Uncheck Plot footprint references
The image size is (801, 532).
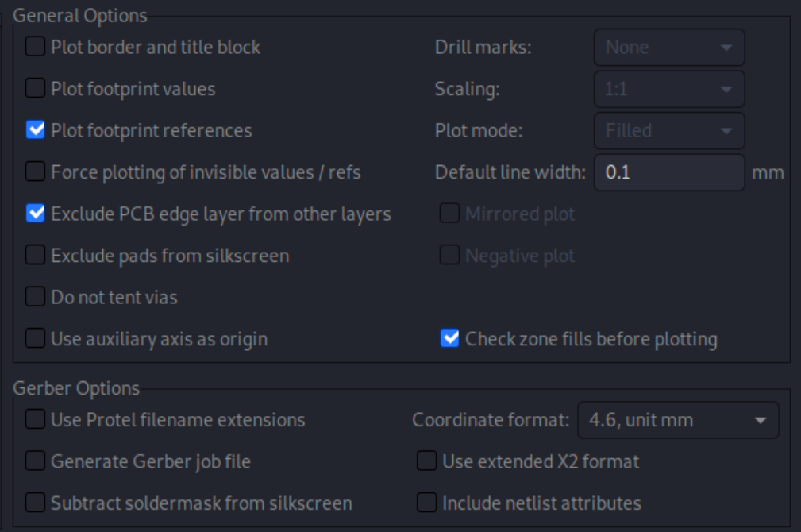pos(35,130)
